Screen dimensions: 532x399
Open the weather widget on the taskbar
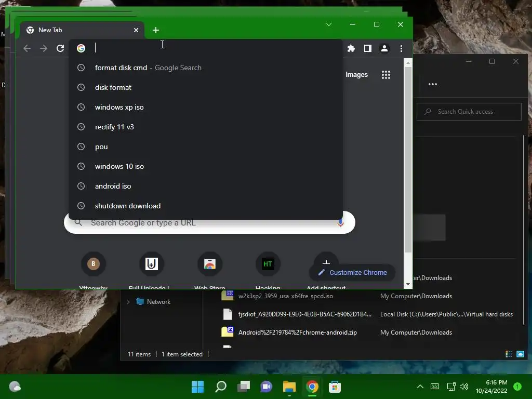click(x=15, y=387)
